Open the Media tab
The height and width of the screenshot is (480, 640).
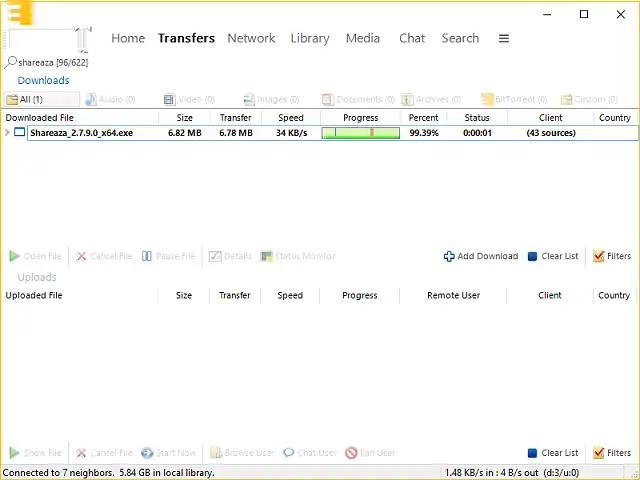[362, 38]
